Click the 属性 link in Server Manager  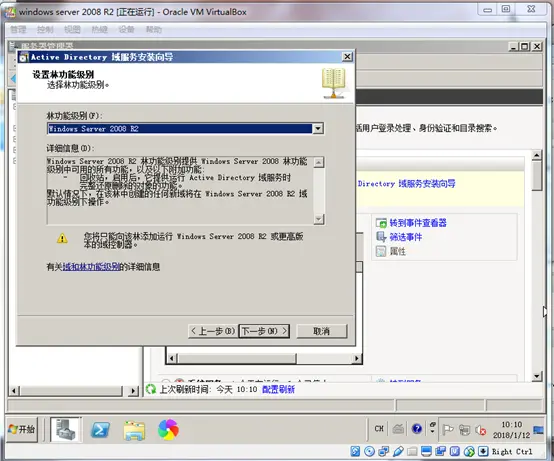[397, 251]
